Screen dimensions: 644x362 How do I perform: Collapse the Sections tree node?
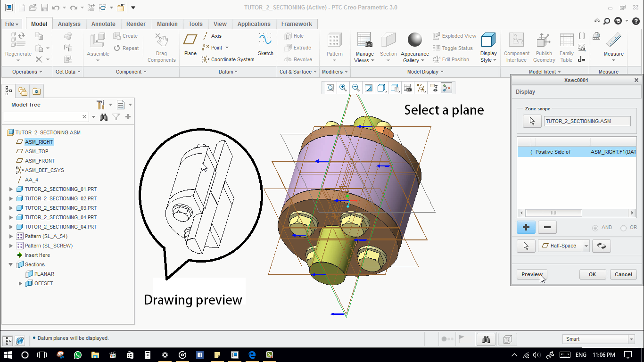[x=11, y=264]
